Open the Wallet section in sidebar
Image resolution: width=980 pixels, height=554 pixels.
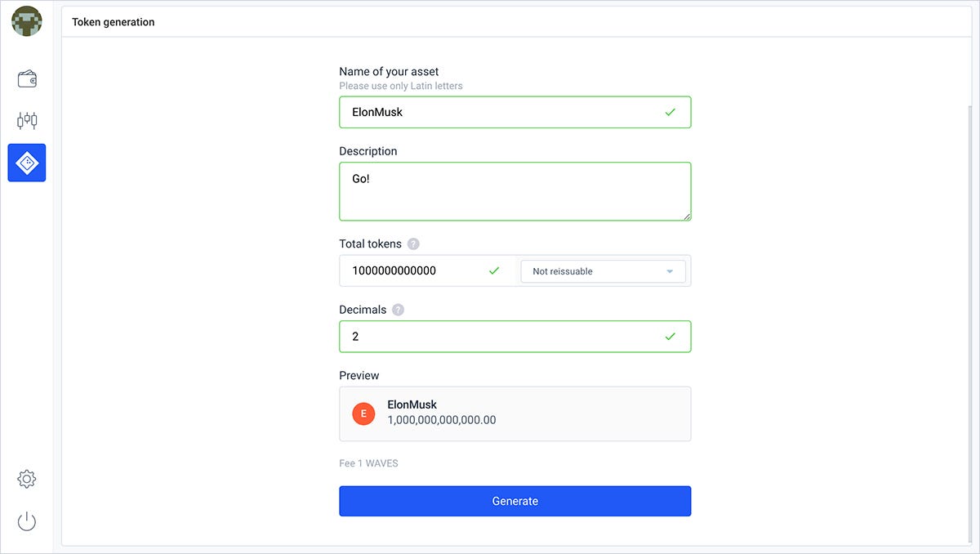(x=27, y=79)
